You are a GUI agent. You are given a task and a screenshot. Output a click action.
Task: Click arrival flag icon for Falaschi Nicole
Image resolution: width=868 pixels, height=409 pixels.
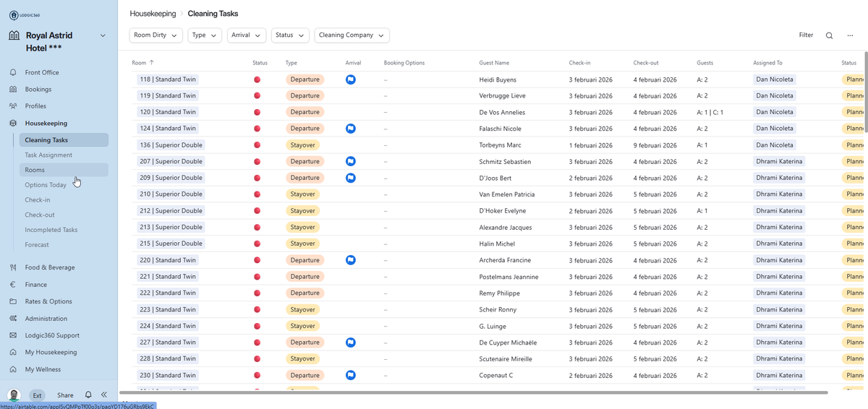tap(351, 129)
